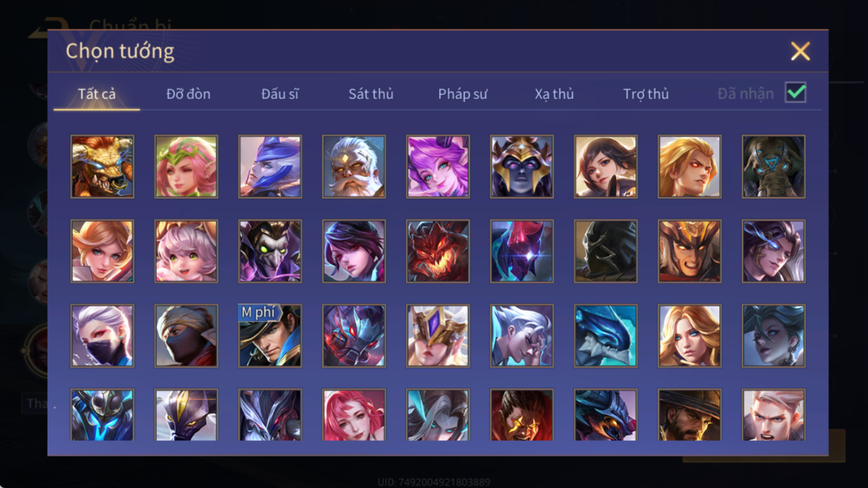Toggle the Đã nhận checkbox
Screen dimensions: 868x488
[795, 93]
